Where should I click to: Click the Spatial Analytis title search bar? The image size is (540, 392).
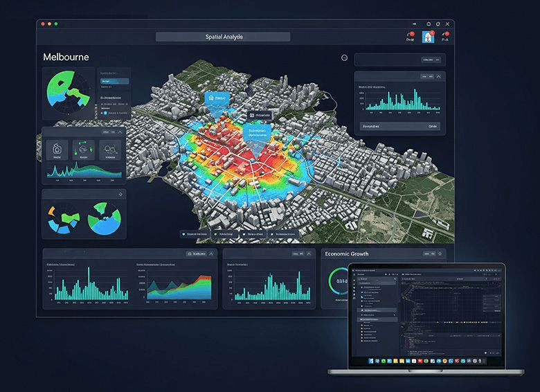(x=223, y=37)
